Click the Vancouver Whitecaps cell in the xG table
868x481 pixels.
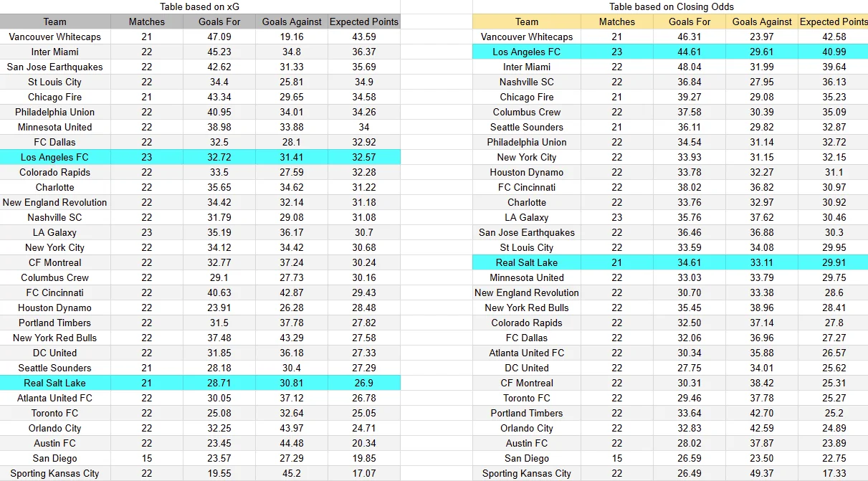(55, 37)
